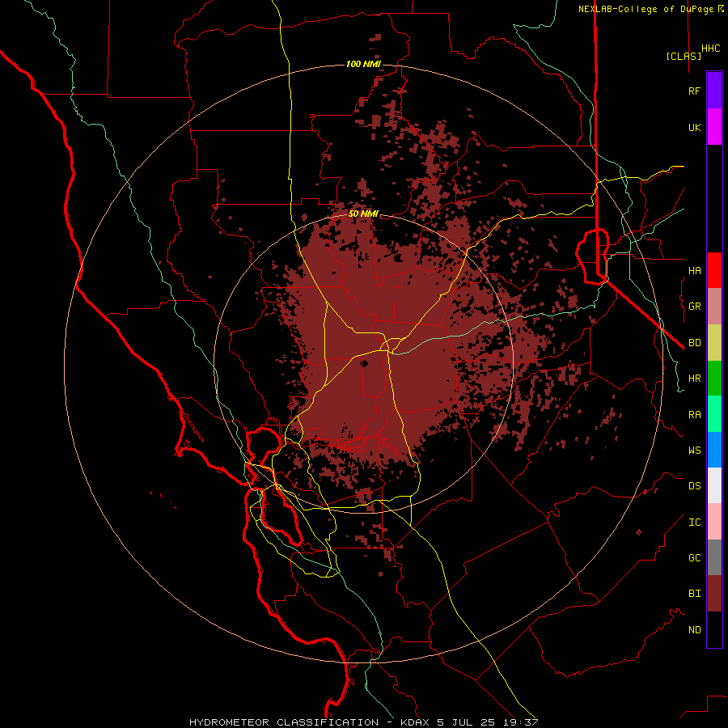The height and width of the screenshot is (728, 728).
Task: Click the ND legend label
Action: [694, 630]
